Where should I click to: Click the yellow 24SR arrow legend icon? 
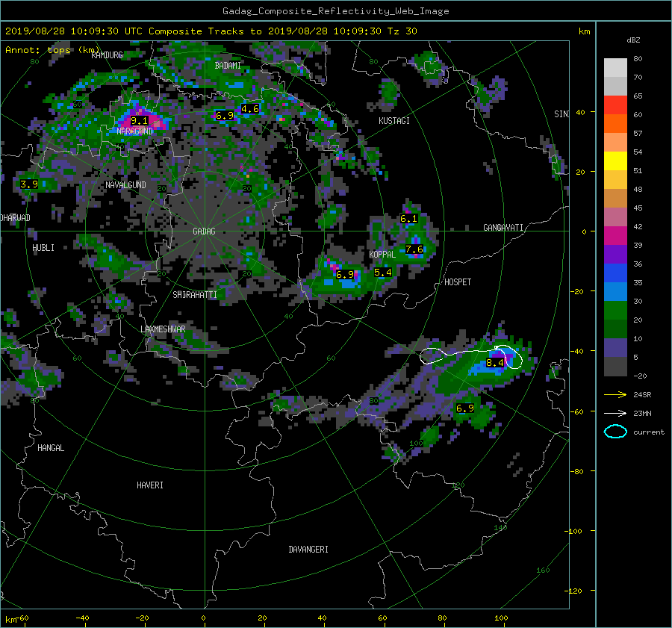[615, 394]
